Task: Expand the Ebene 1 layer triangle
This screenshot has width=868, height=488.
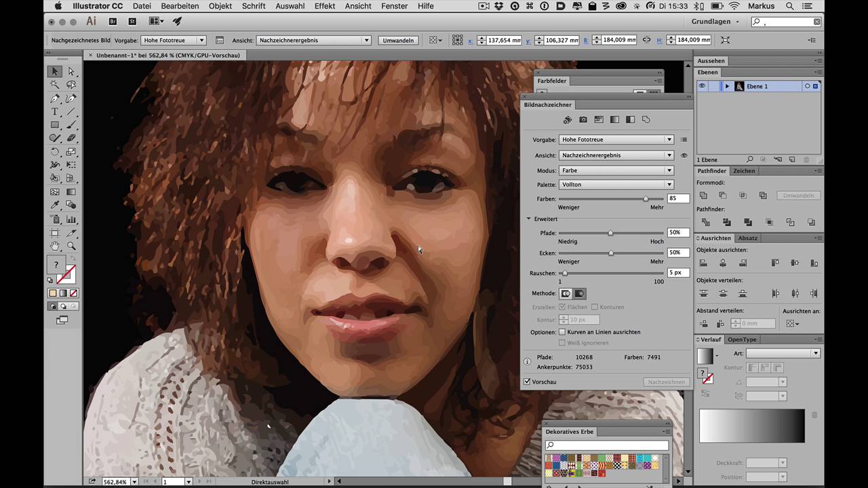Action: 727,86
